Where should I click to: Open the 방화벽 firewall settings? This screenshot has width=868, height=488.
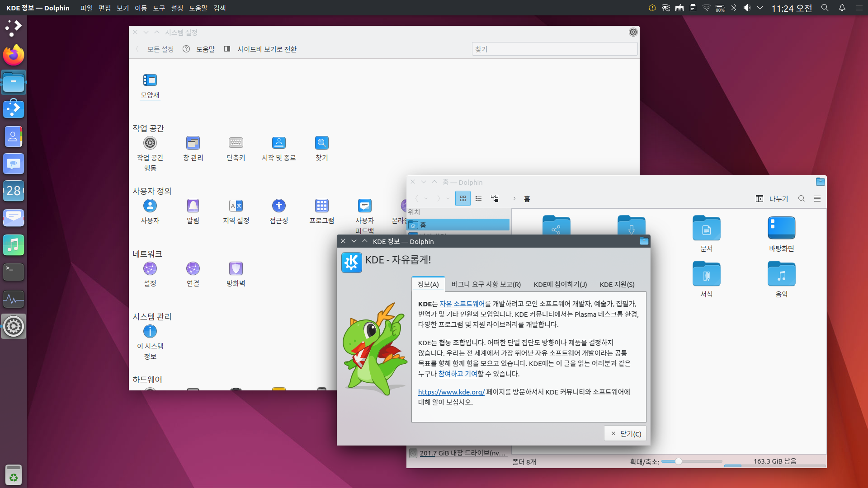click(236, 269)
